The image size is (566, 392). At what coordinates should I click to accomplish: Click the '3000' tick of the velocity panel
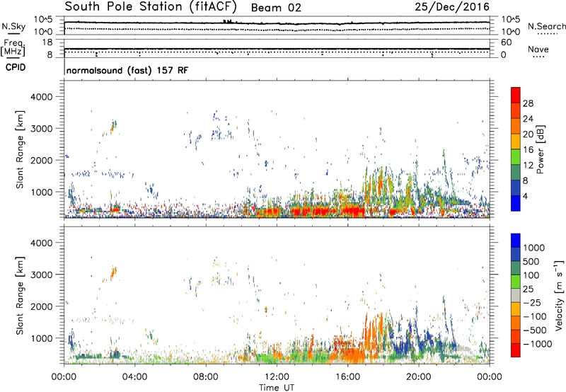(41, 275)
